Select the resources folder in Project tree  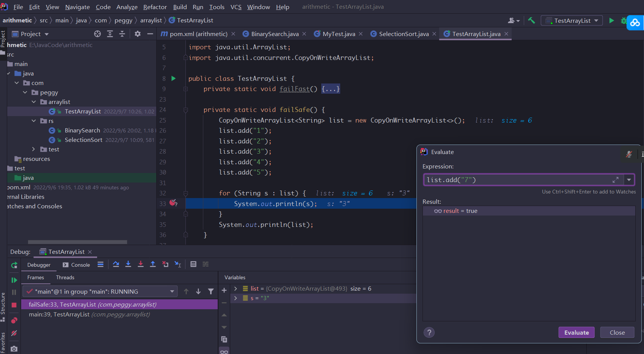coord(36,159)
